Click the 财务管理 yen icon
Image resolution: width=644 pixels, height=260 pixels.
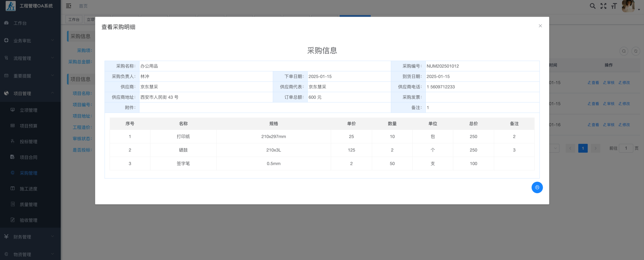(6, 236)
